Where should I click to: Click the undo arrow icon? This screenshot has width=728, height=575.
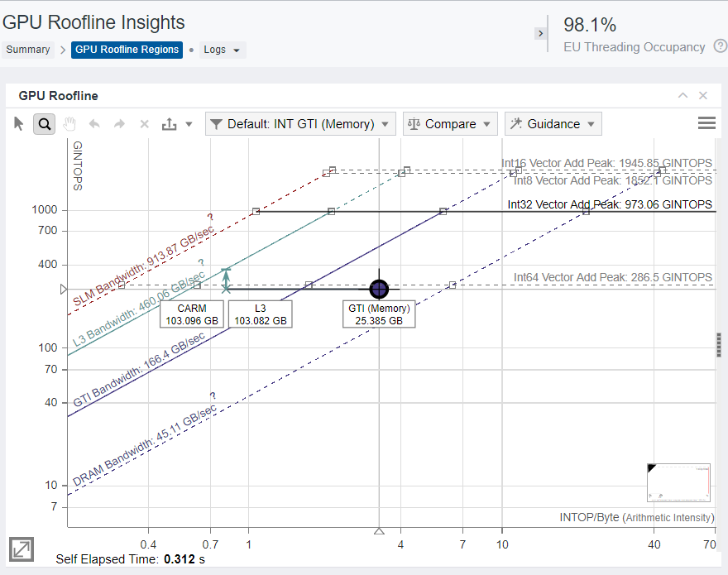click(x=94, y=124)
